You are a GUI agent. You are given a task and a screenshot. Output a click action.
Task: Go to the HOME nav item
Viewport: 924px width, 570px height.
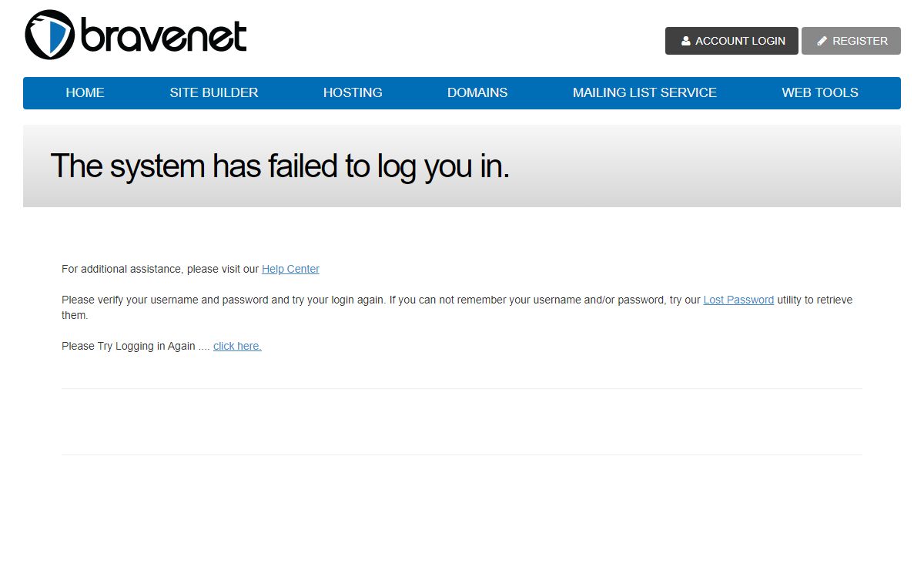(85, 92)
